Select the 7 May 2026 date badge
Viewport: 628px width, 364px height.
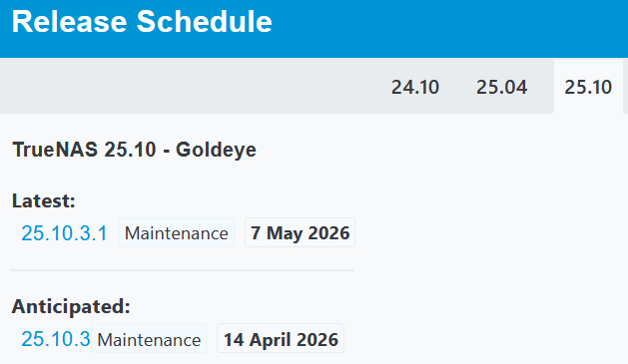[x=300, y=232]
